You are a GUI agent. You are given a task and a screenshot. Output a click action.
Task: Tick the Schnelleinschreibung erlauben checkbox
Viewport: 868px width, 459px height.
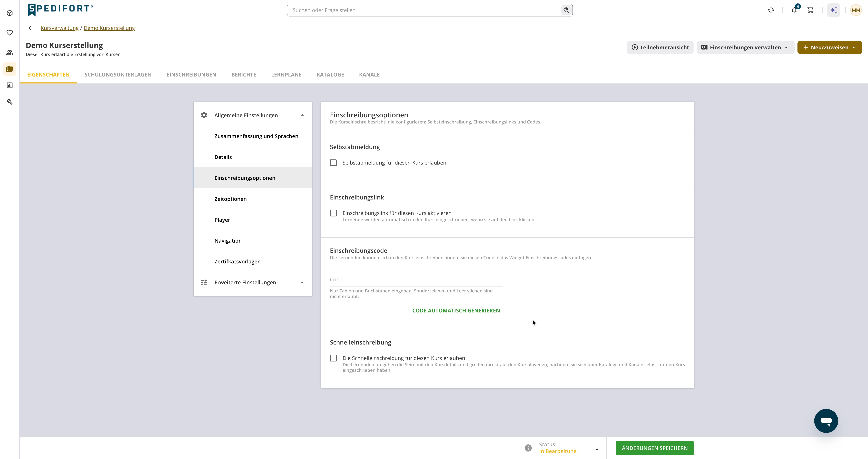pos(333,358)
